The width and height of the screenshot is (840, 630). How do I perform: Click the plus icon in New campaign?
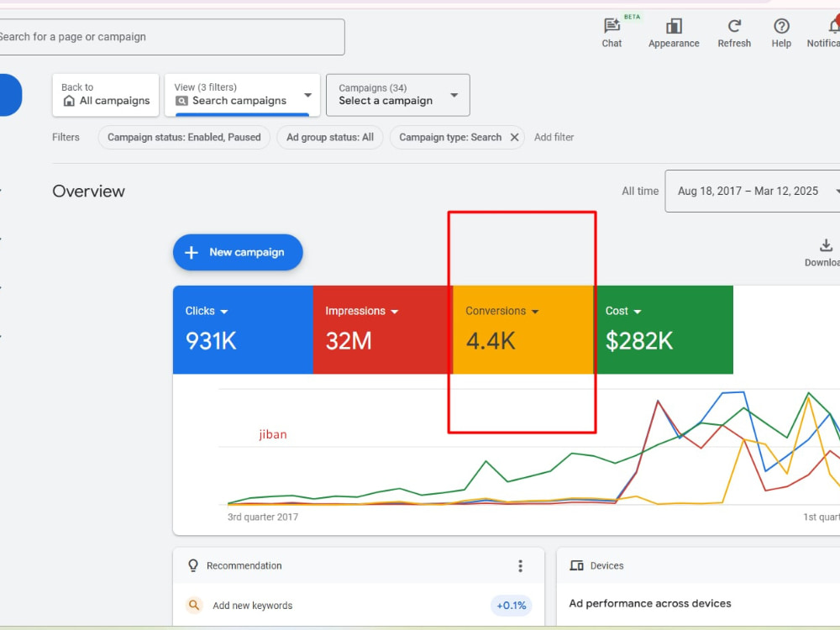point(192,252)
